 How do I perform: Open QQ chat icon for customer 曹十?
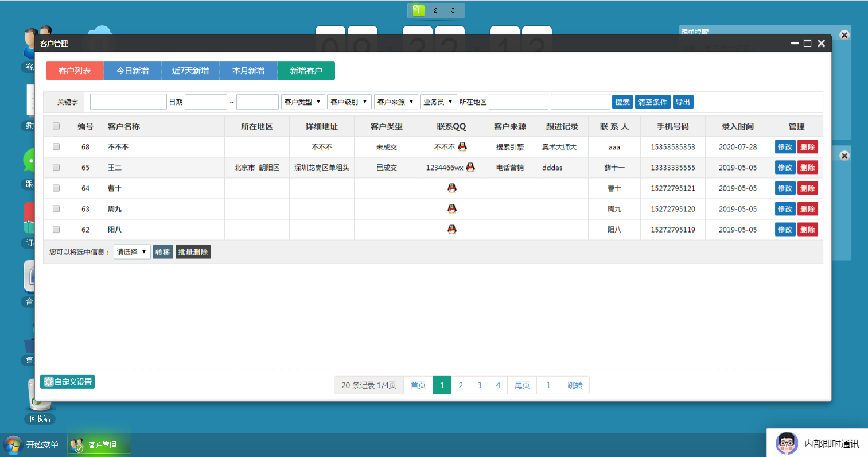tap(452, 188)
